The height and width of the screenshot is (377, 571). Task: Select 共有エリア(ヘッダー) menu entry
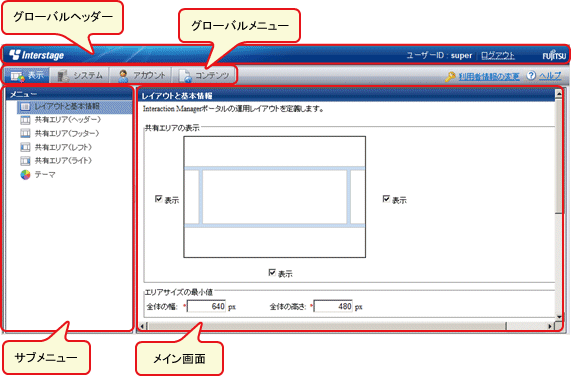tap(67, 120)
